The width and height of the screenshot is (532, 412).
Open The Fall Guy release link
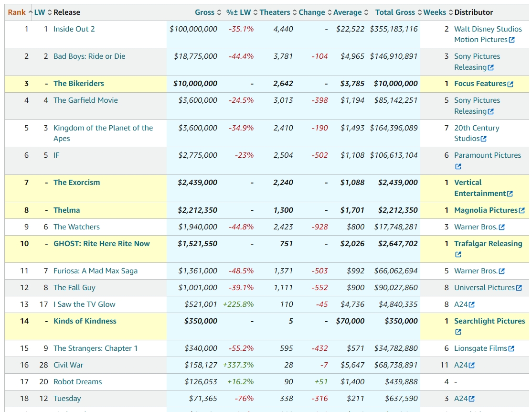point(74,288)
